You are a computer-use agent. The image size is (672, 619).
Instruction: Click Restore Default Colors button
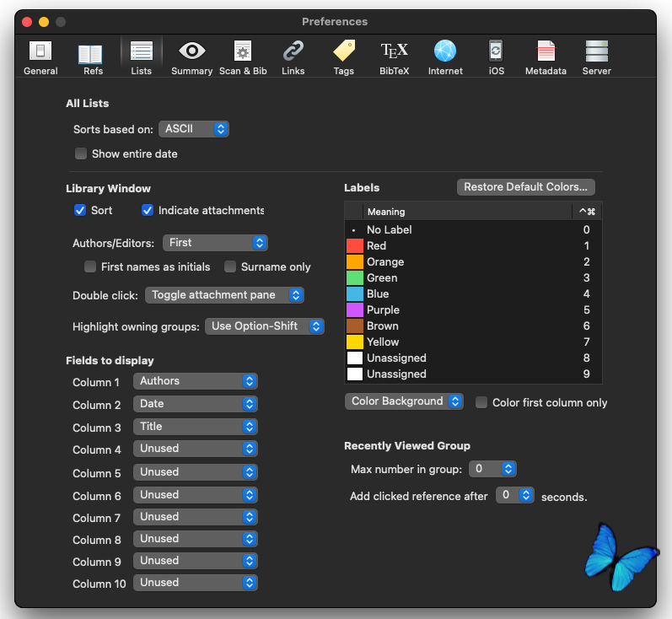(525, 187)
